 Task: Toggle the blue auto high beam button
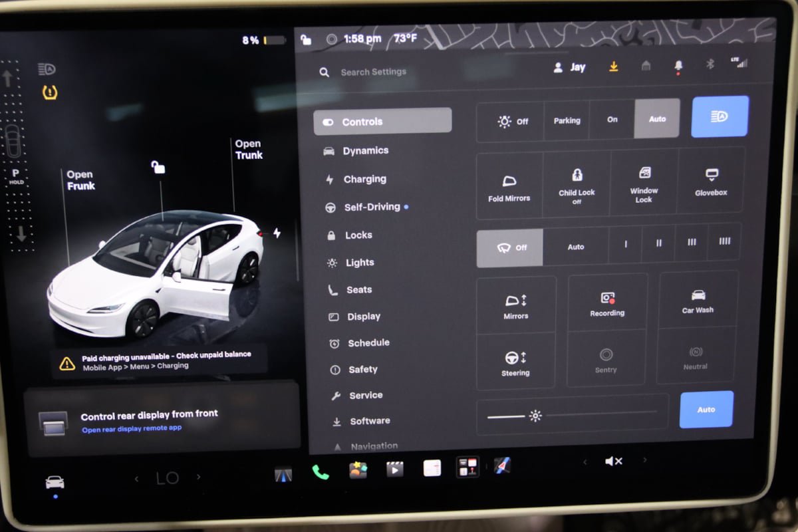[x=720, y=116]
